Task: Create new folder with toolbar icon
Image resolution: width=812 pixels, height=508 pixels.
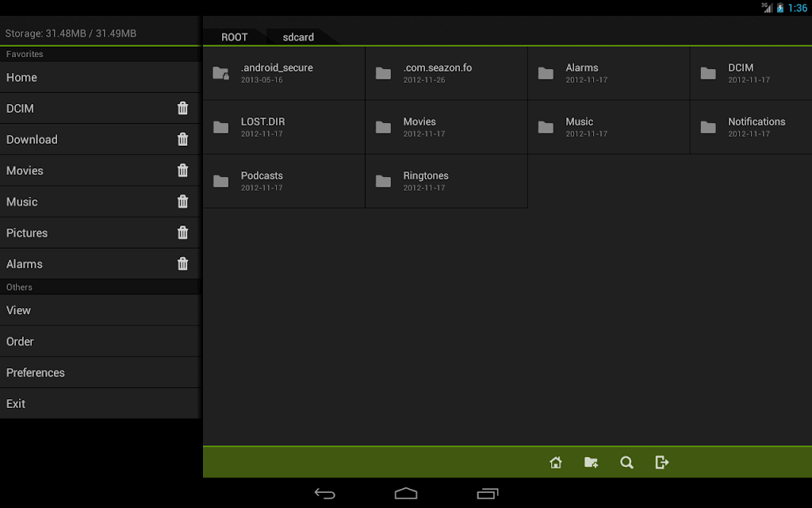Action: click(591, 462)
